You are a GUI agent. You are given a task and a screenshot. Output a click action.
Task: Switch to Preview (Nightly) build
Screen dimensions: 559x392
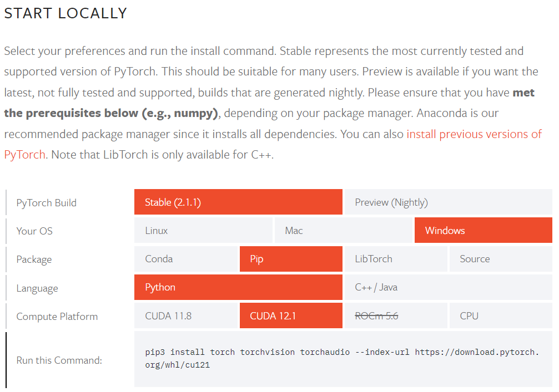pos(448,202)
